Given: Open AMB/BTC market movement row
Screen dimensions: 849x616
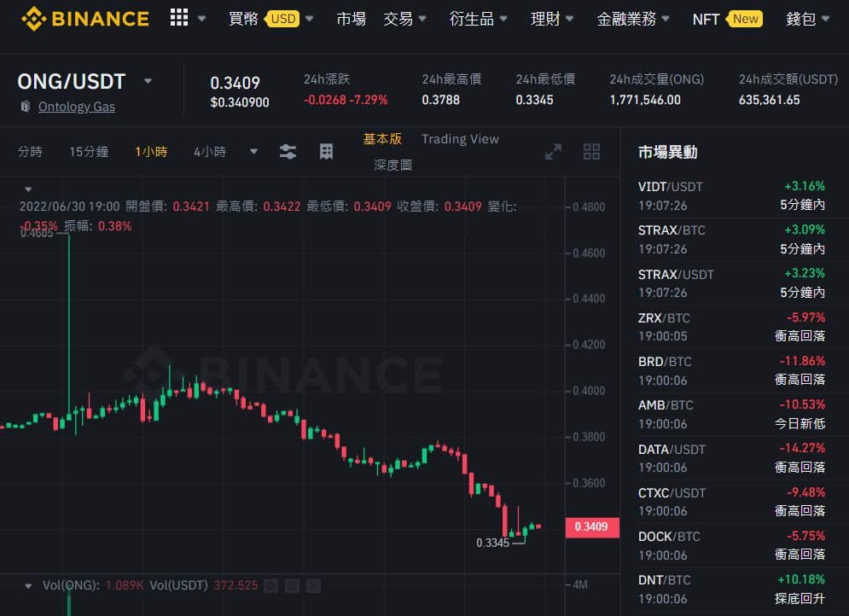Looking at the screenshot, I should [731, 415].
